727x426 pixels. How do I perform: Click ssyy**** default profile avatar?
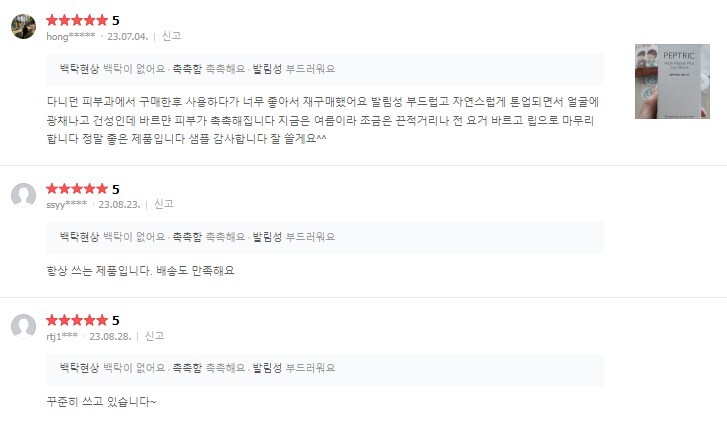pyautogui.click(x=24, y=195)
